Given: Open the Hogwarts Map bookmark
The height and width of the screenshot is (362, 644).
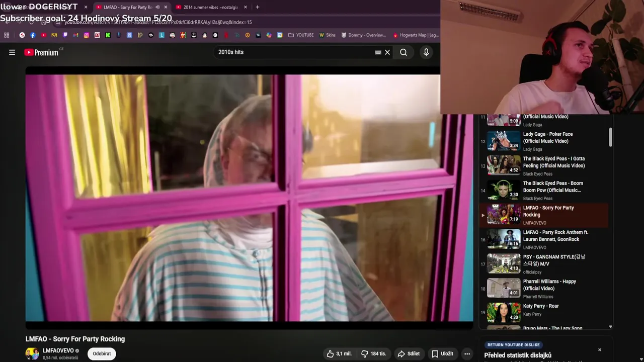Looking at the screenshot, I should (416, 35).
